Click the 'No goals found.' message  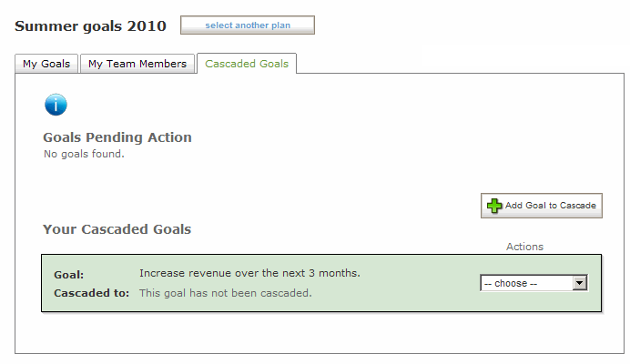(x=84, y=154)
